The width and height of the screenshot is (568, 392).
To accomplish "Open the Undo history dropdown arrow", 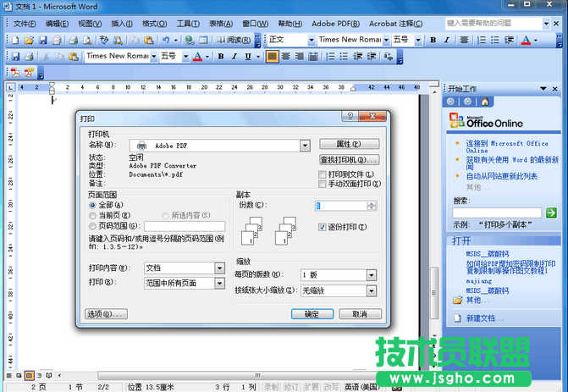I will (176, 40).
